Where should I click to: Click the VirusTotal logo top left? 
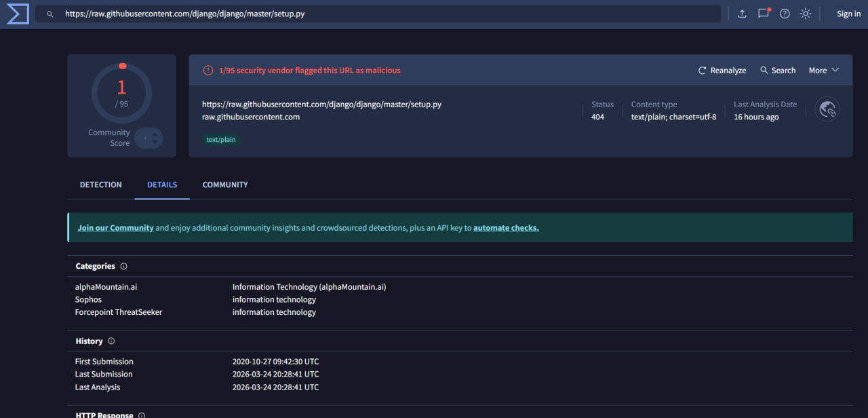coord(17,14)
